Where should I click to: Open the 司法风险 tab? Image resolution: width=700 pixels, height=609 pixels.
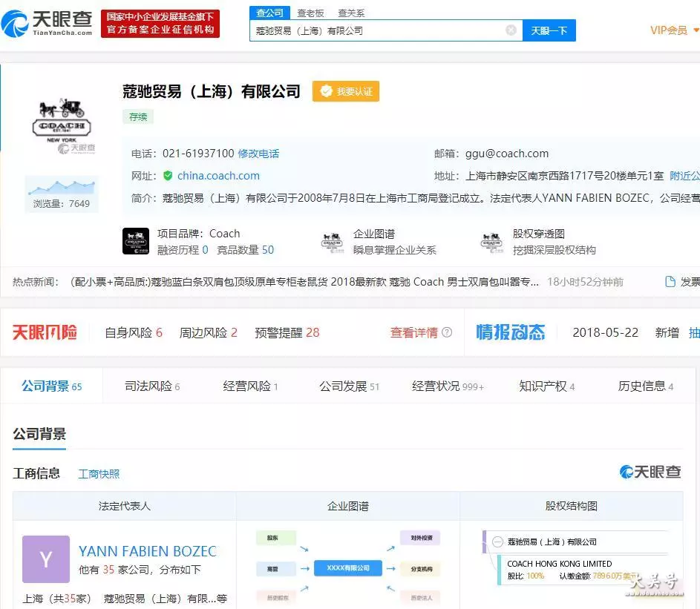coord(152,386)
